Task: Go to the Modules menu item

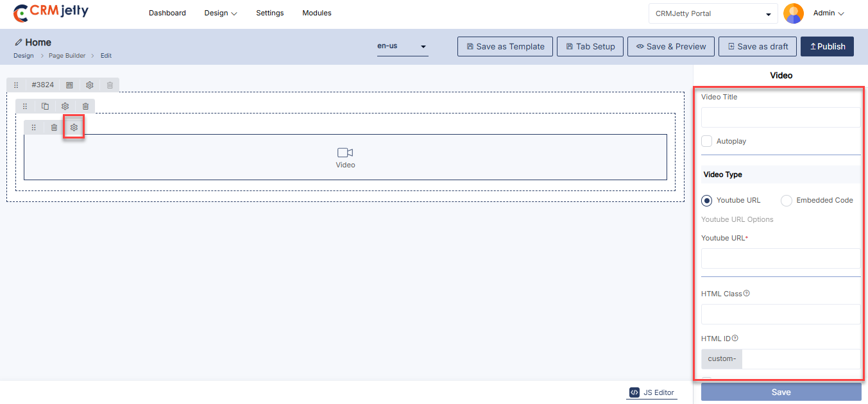Action: click(x=317, y=13)
